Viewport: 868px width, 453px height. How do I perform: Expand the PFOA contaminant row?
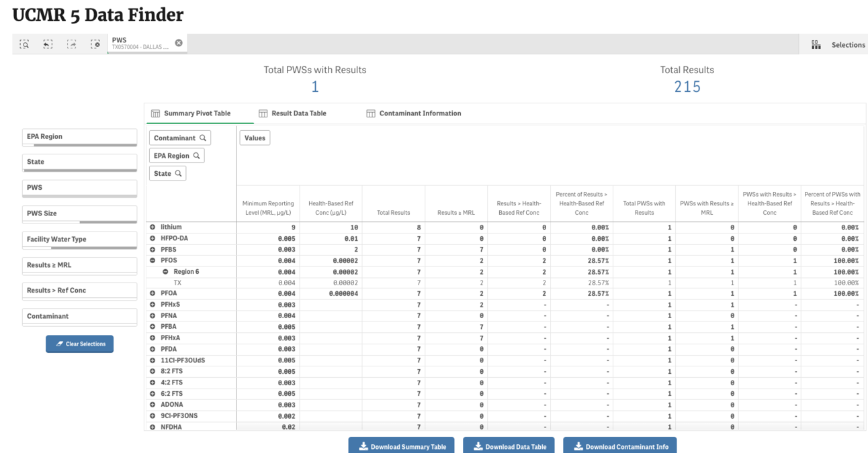point(153,294)
